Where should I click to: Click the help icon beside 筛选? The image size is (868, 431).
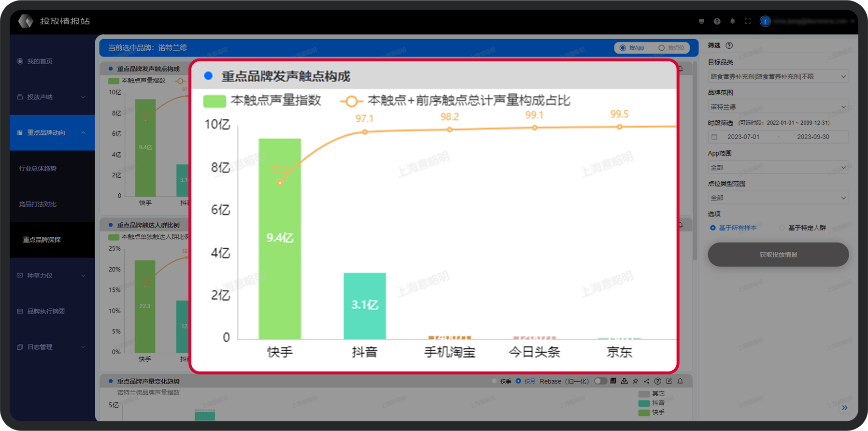(x=729, y=45)
